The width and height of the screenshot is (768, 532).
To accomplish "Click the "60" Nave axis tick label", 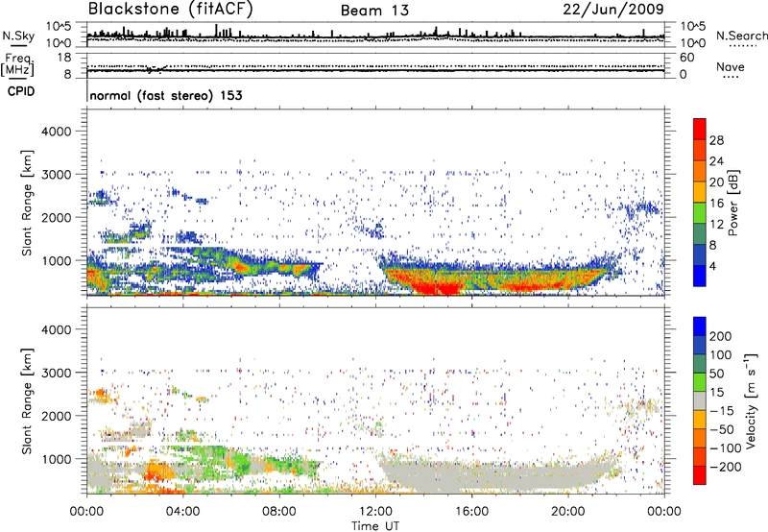I will click(x=686, y=58).
